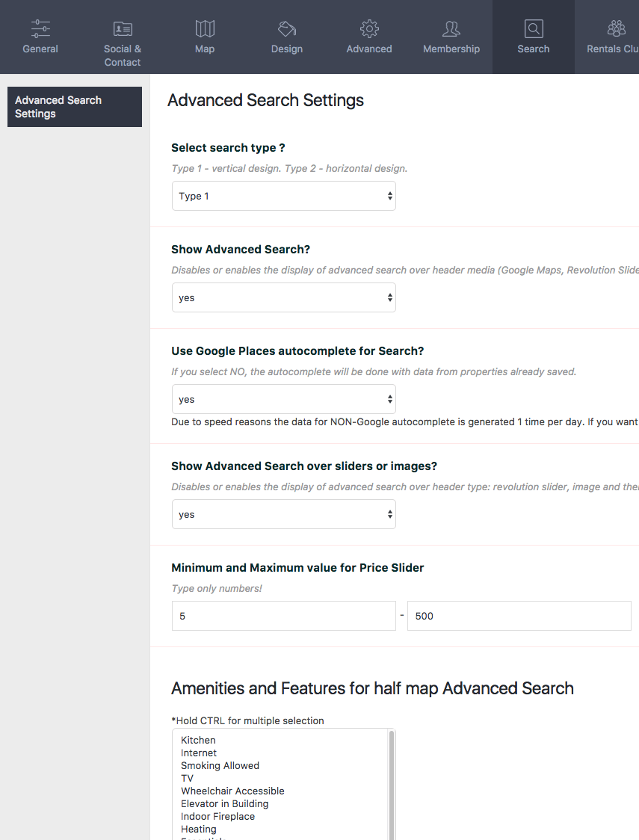This screenshot has width=639, height=840.
Task: Click the amenities list scrollbar
Action: point(390,785)
